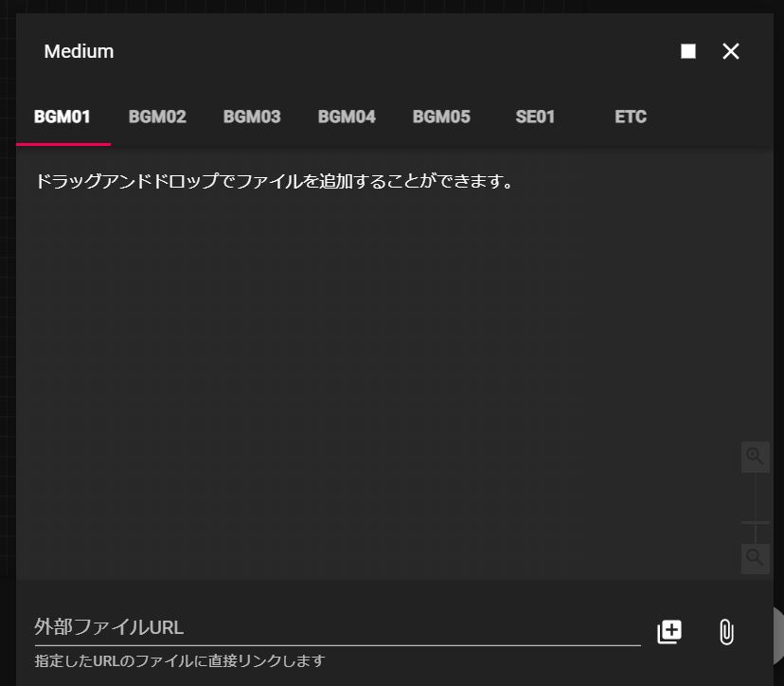The height and width of the screenshot is (686, 784).
Task: Open the BGM03 tab
Action: click(252, 117)
